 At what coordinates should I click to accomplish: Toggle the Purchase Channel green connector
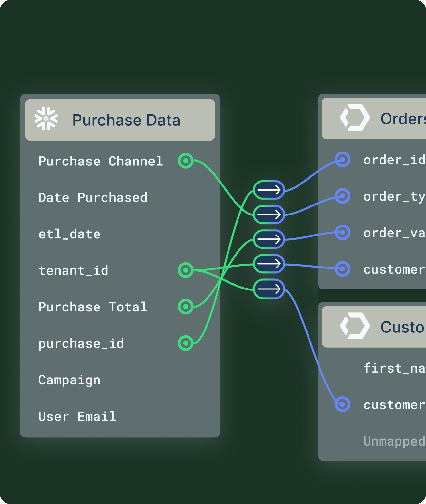point(186,161)
